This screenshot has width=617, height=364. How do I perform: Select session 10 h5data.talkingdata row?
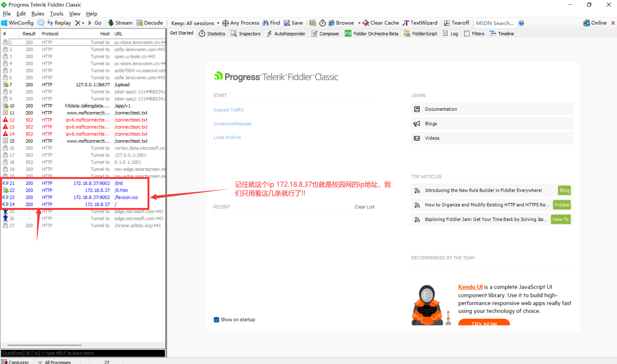pyautogui.click(x=83, y=106)
